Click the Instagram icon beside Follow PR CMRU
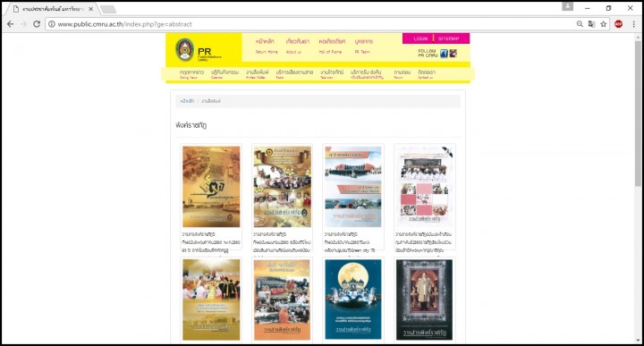644x346 pixels. coord(453,53)
